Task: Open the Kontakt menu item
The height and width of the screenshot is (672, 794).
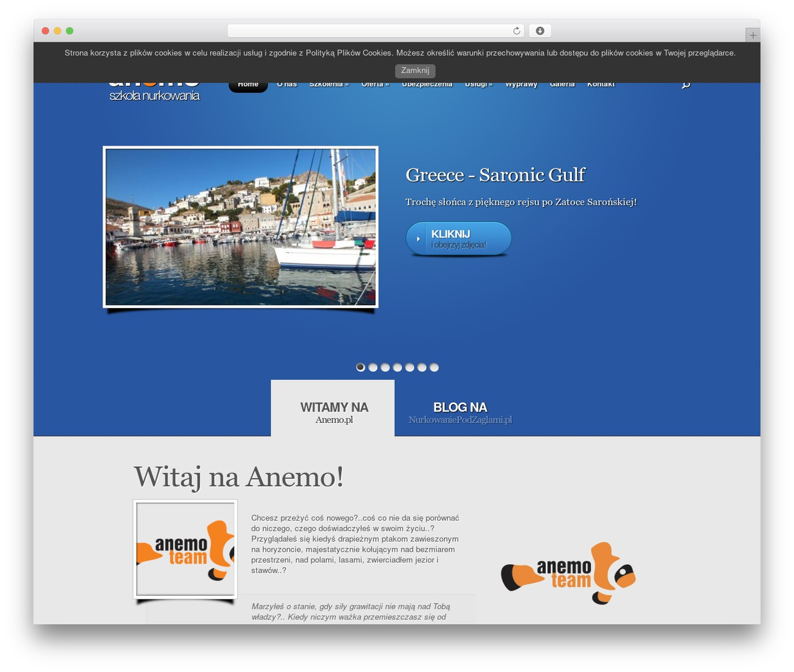Action: 600,85
